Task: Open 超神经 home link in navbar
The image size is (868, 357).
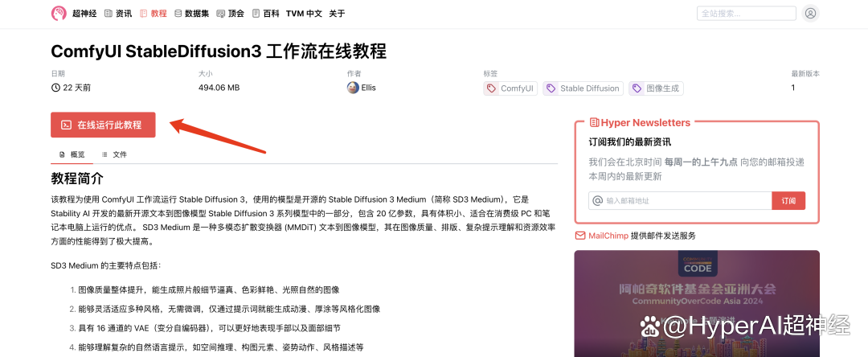Action: point(84,14)
